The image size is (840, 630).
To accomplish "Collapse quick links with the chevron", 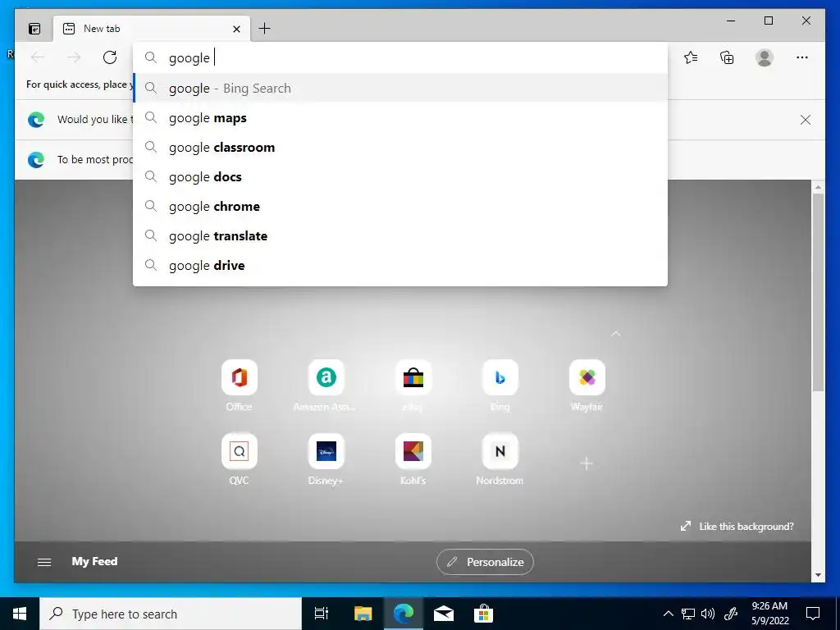I will 615,334.
